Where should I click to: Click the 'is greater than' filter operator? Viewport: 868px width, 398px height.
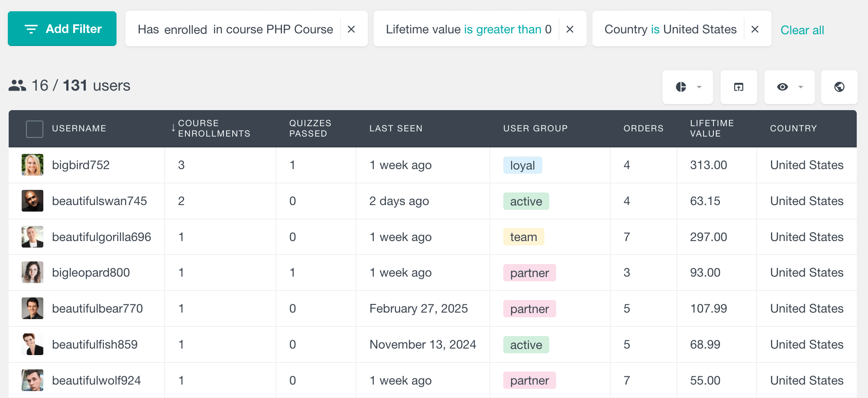(x=502, y=29)
